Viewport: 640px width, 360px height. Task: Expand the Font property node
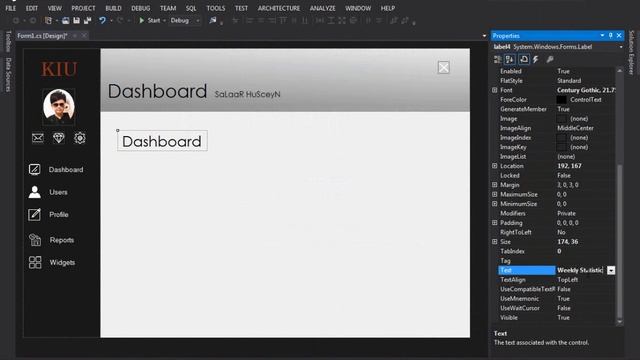click(x=495, y=90)
